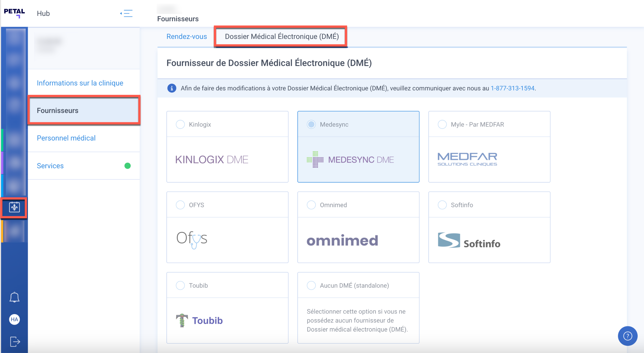
Task: Click the Softinfo logo
Action: point(469,240)
